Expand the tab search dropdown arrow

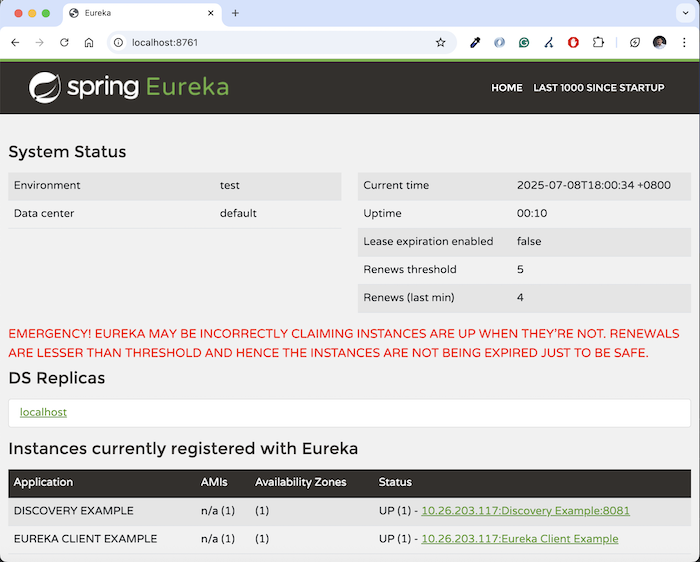point(685,13)
